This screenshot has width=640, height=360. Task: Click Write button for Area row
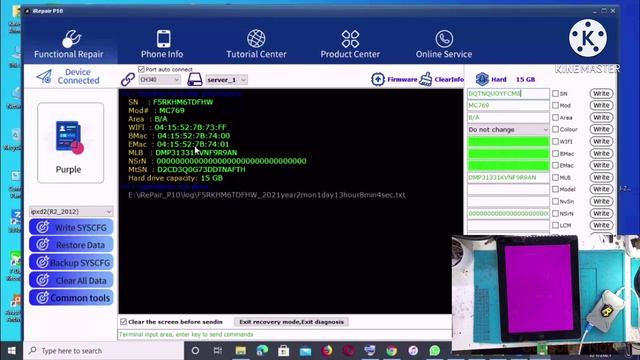click(601, 118)
